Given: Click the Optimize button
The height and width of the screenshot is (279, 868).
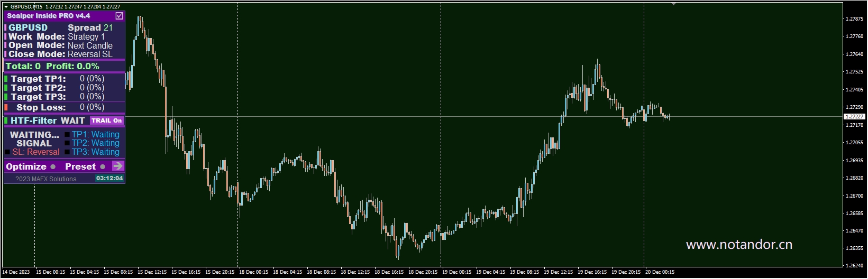Looking at the screenshot, I should [x=26, y=166].
